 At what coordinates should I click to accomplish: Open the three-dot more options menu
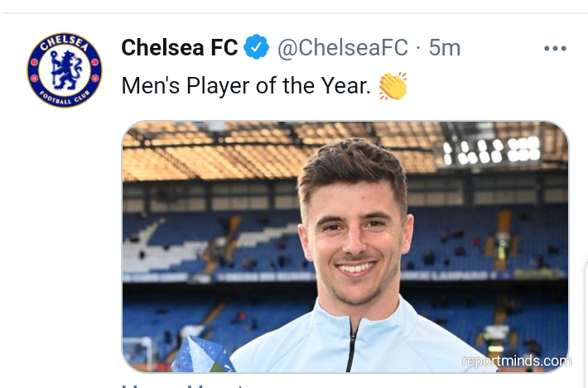click(x=555, y=49)
